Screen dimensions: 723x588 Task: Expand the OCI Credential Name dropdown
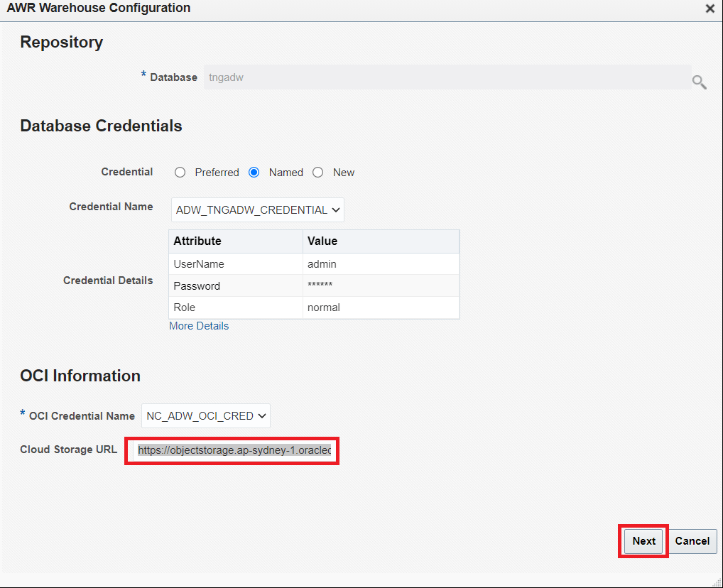pos(206,416)
